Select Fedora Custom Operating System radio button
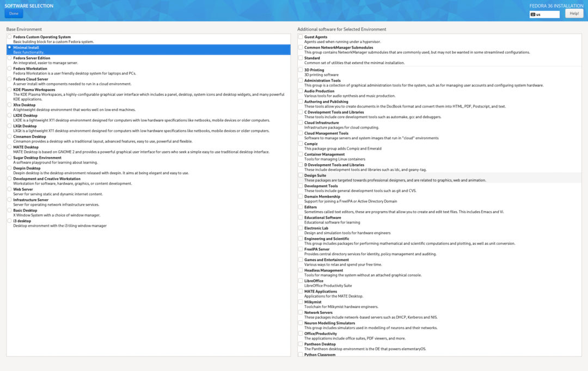The image size is (588, 371). point(9,37)
